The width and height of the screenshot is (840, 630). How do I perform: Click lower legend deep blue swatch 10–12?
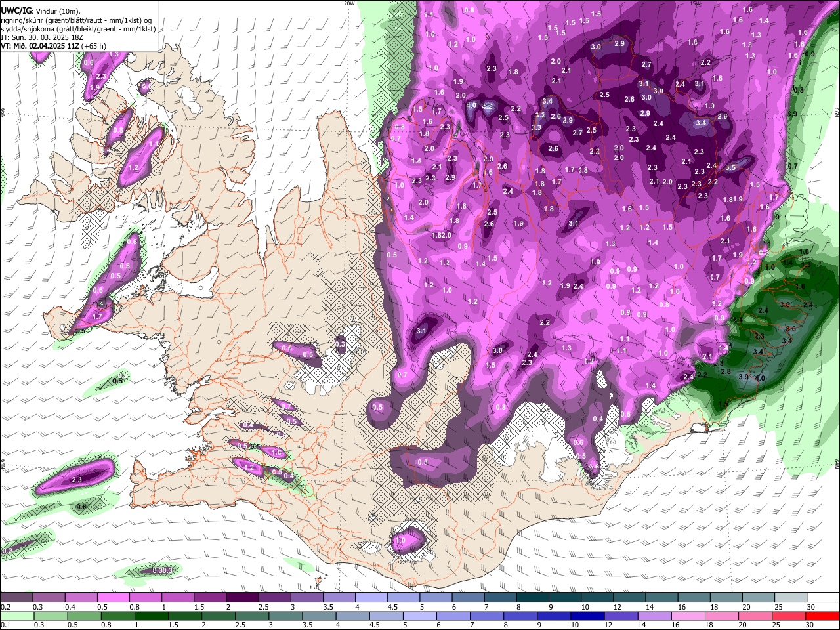pyautogui.click(x=587, y=616)
